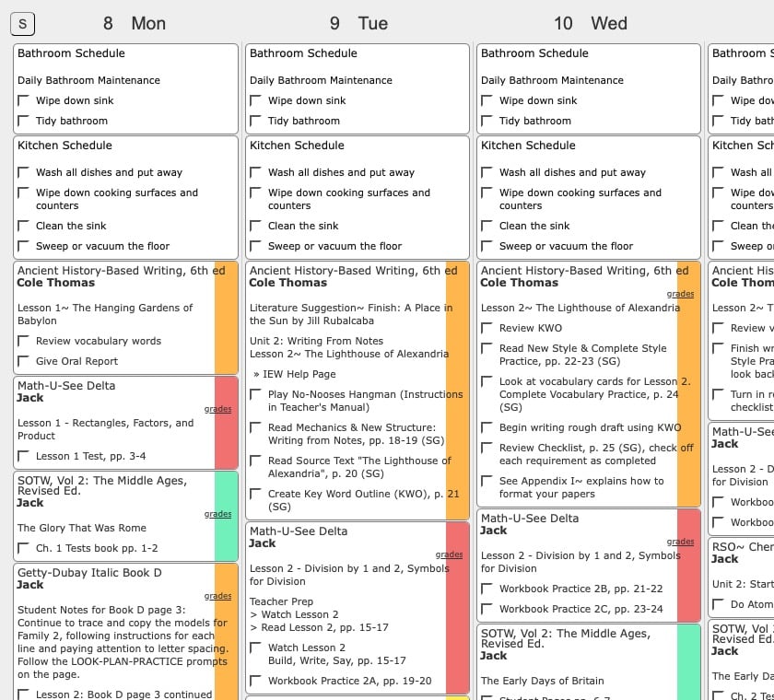
Task: Open grades link for Monday SOTW Vol 2
Action: (x=217, y=514)
